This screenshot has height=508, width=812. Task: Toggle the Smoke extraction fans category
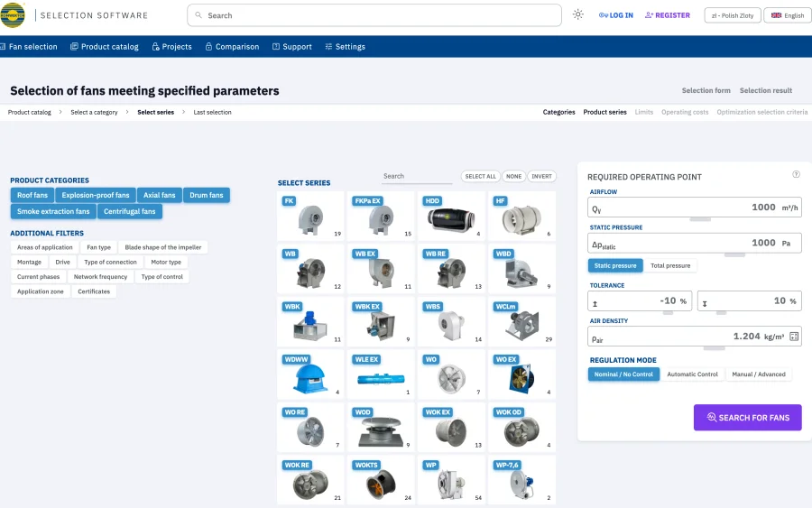click(x=53, y=211)
